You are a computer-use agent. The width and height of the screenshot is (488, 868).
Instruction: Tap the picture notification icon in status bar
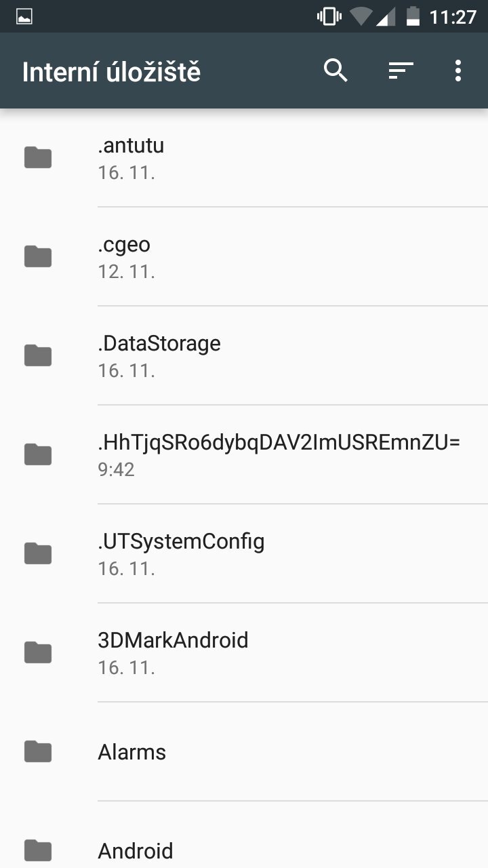[24, 17]
